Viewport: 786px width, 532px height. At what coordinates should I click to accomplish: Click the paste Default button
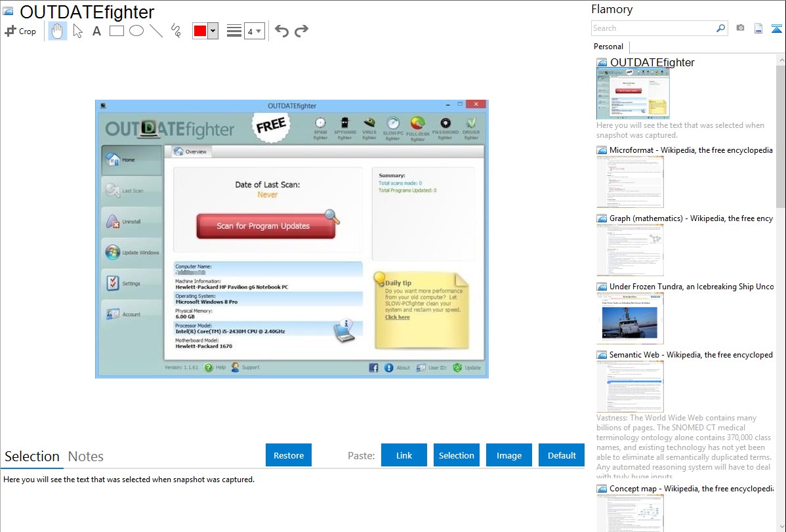click(562, 455)
